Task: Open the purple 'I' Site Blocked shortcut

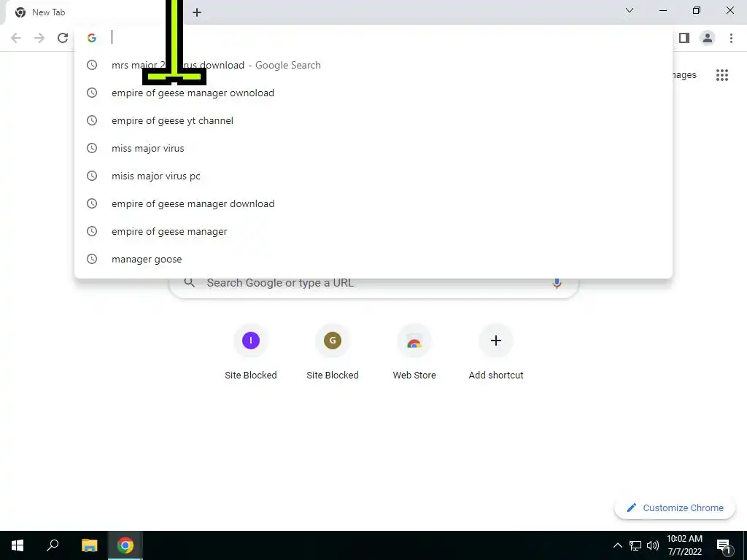Action: point(251,352)
